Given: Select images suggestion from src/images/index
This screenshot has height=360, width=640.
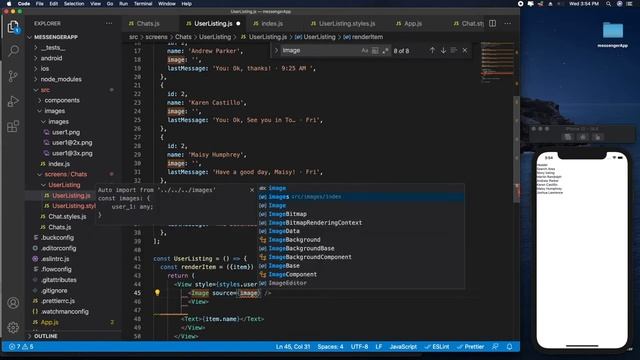Looking at the screenshot, I should pos(361,197).
